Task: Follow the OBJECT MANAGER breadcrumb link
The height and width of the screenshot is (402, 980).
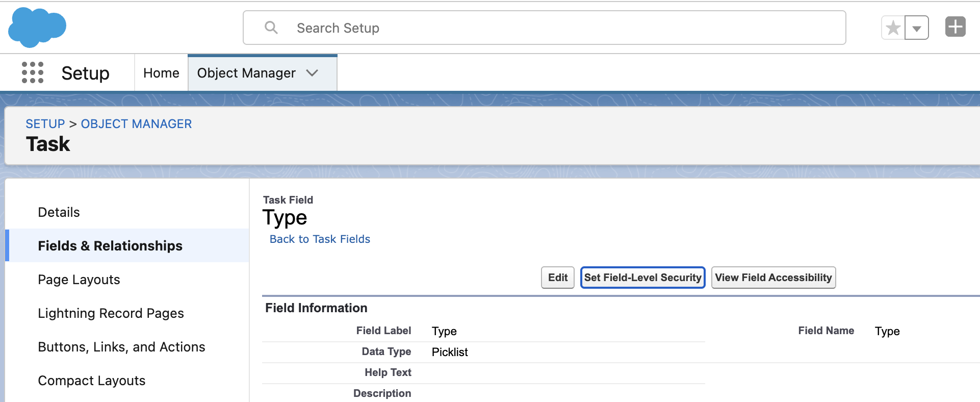Action: click(136, 124)
